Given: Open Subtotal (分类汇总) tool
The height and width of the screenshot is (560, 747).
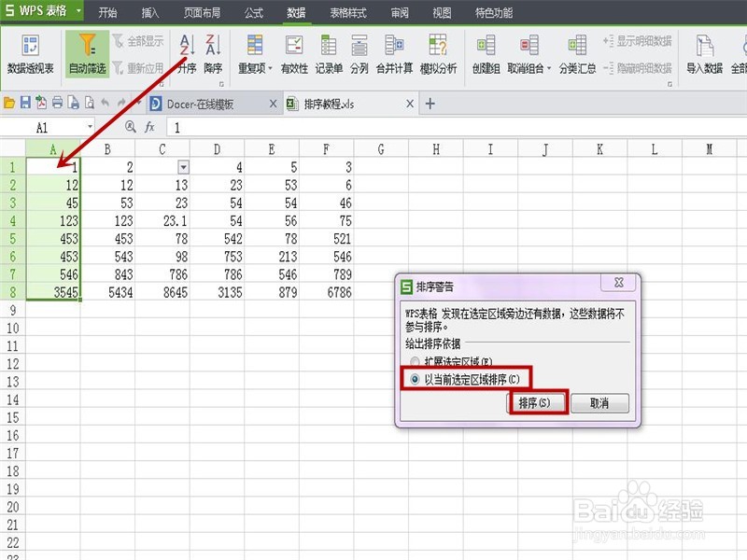Looking at the screenshot, I should tap(577, 55).
